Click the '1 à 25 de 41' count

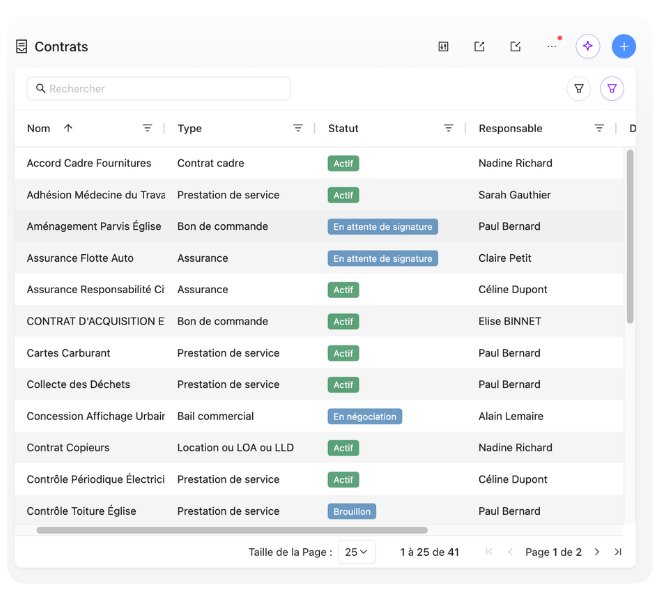click(429, 552)
